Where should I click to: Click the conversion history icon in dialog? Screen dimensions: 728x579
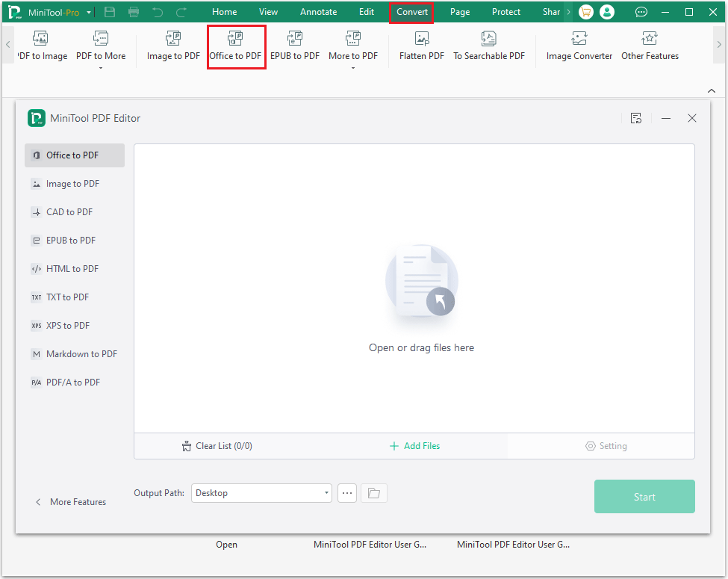click(636, 118)
